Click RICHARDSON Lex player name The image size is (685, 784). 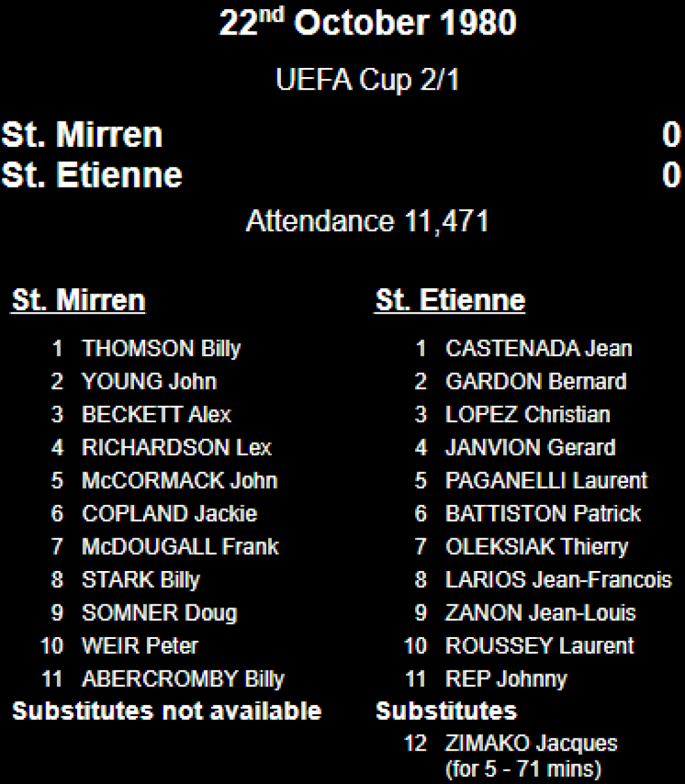tap(176, 448)
